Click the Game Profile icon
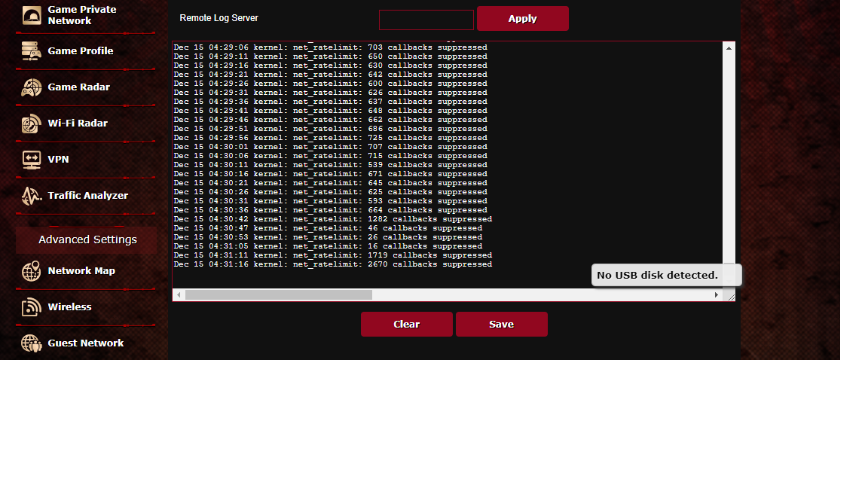The image size is (868, 488). pos(32,51)
